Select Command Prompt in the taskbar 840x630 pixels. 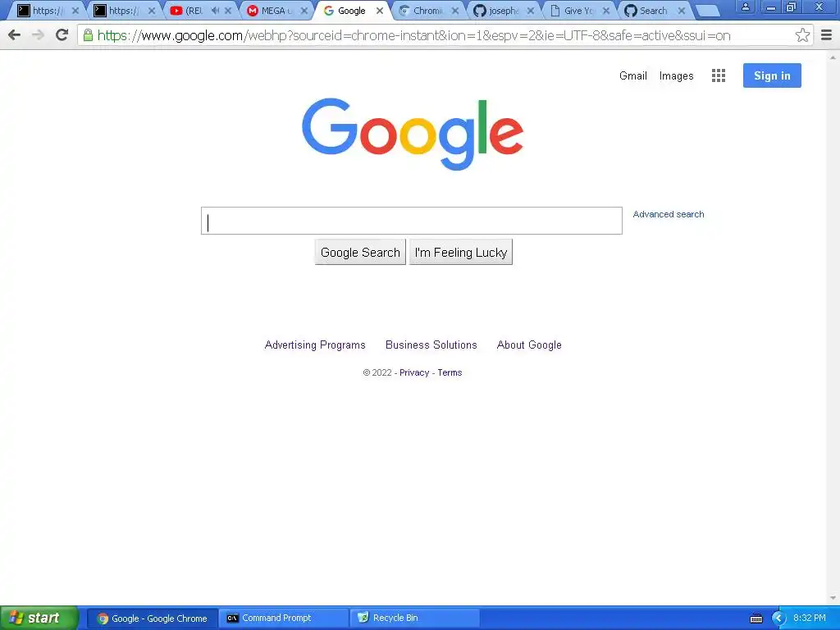pos(284,619)
